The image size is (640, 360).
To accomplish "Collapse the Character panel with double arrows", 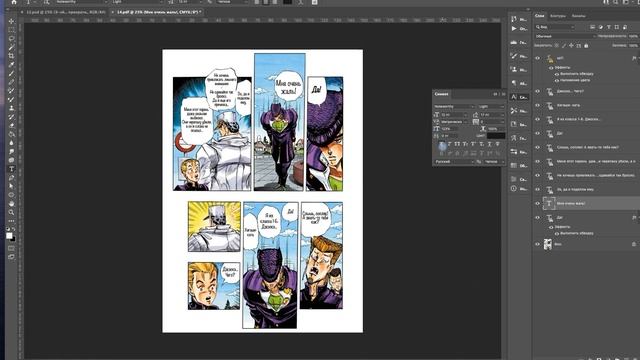I will (496, 94).
